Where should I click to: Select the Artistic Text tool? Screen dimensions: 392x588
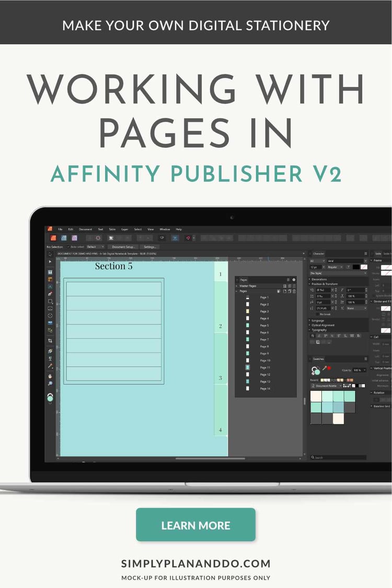click(x=50, y=286)
